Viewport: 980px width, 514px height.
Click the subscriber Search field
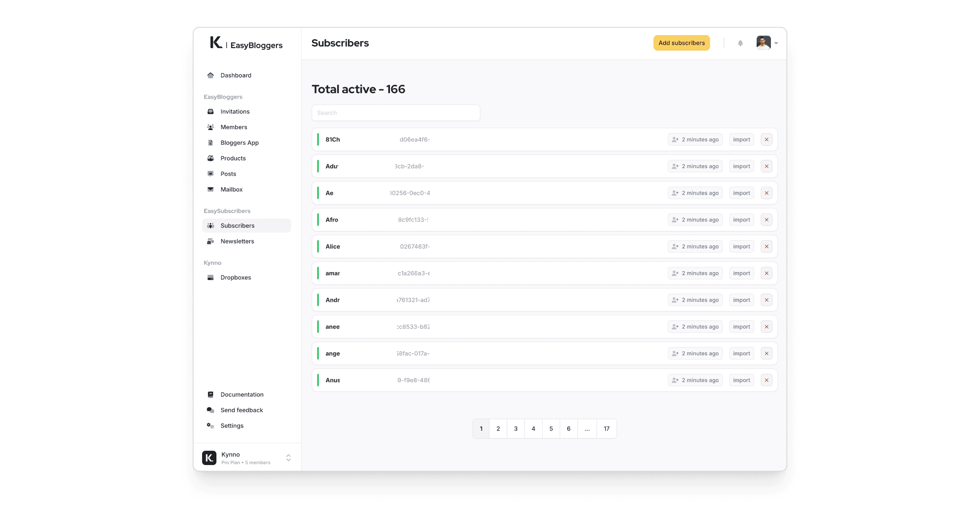pyautogui.click(x=395, y=113)
